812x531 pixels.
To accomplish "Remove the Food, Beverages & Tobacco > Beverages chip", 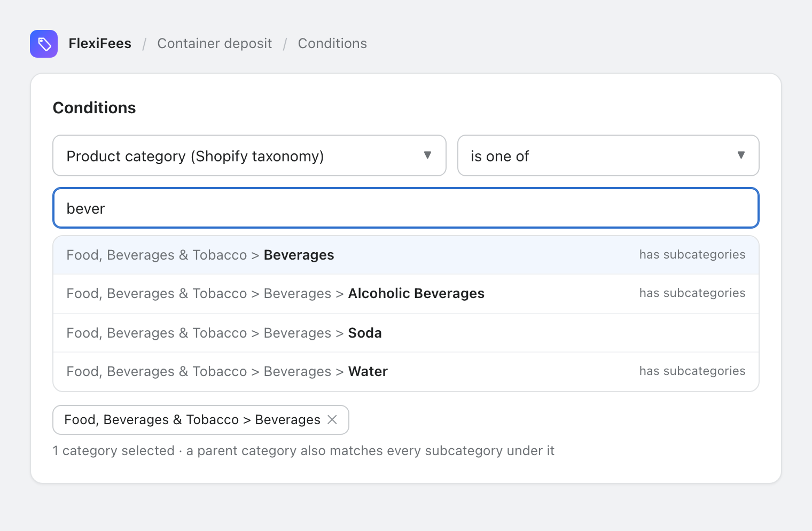I will pyautogui.click(x=332, y=420).
